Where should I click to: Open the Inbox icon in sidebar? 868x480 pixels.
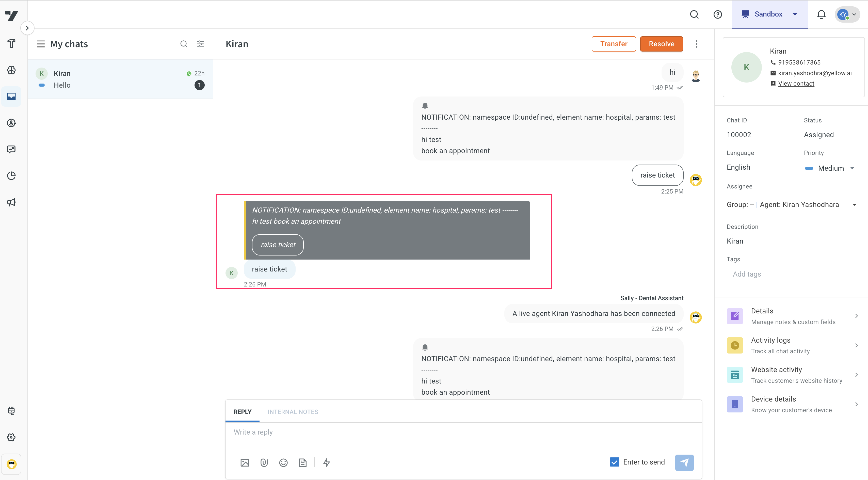click(x=11, y=97)
